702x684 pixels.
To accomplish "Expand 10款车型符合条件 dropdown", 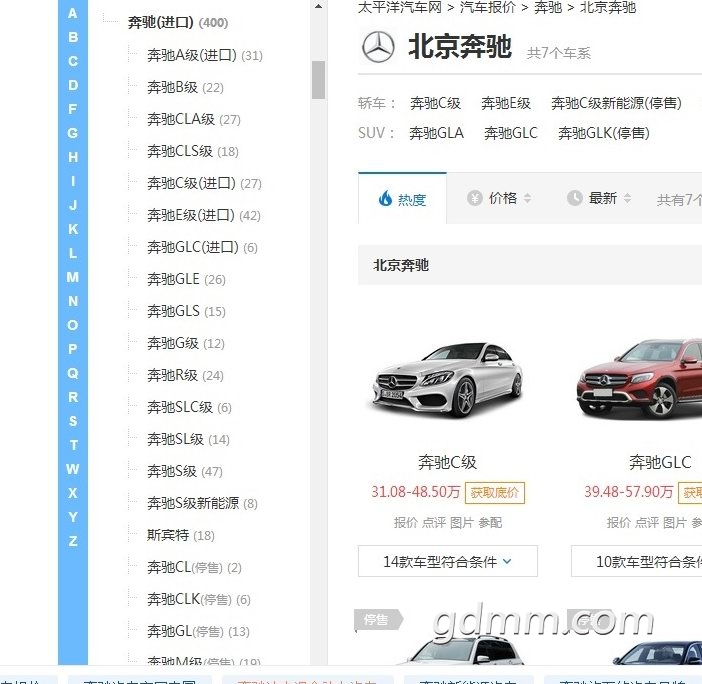I will tap(637, 561).
